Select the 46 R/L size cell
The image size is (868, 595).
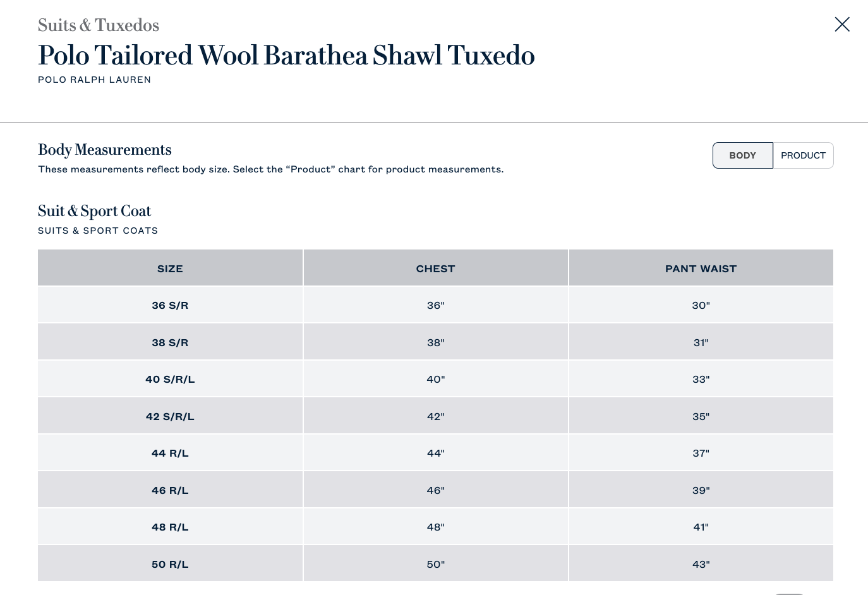coord(170,490)
